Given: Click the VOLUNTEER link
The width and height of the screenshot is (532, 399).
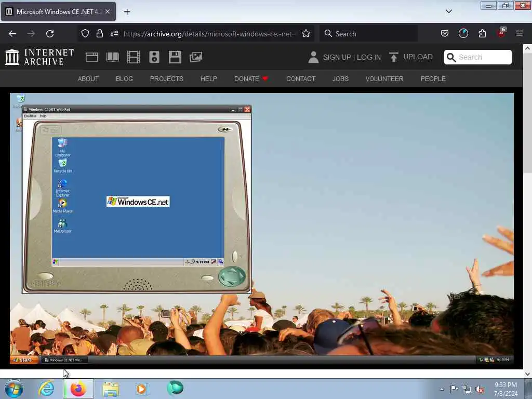Looking at the screenshot, I should pyautogui.click(x=384, y=79).
